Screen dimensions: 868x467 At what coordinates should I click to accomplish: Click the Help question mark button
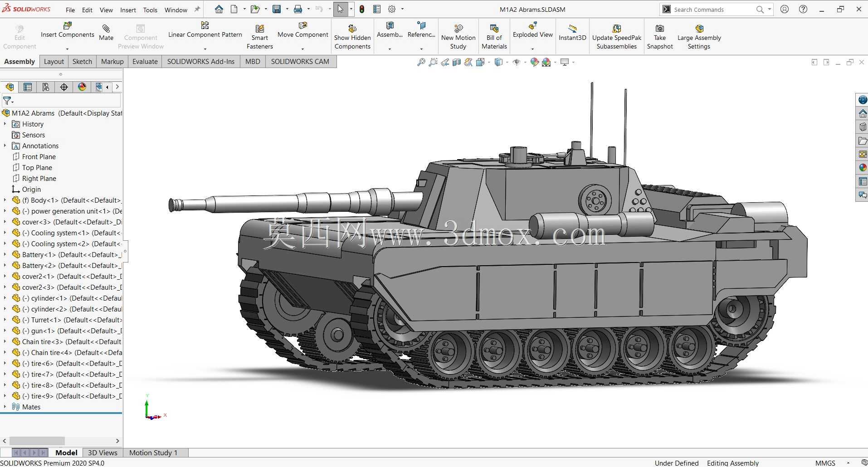(x=803, y=9)
